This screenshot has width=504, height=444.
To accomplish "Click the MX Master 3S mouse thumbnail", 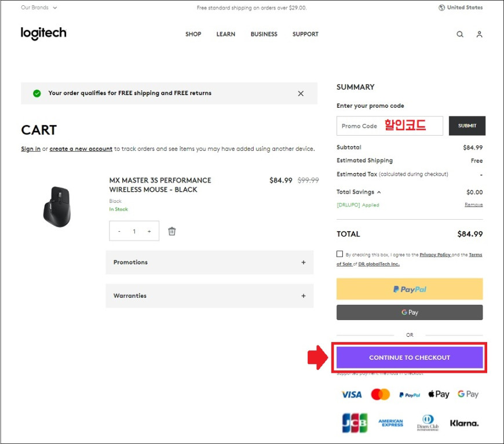I will [57, 207].
